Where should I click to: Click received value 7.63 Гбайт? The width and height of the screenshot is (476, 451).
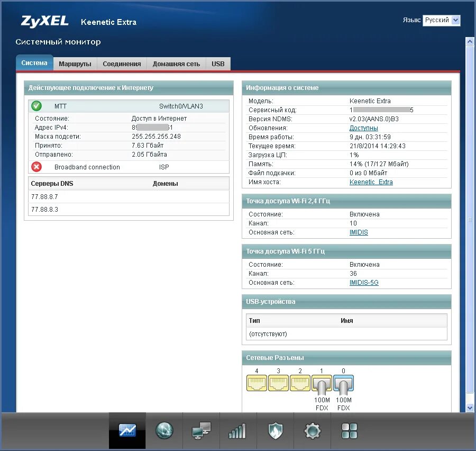tap(148, 145)
